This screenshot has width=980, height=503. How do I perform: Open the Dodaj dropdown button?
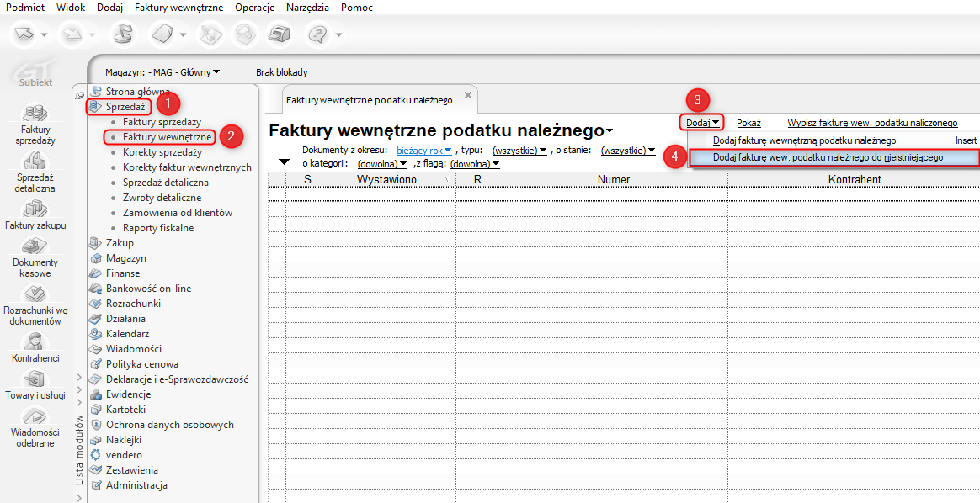click(700, 123)
